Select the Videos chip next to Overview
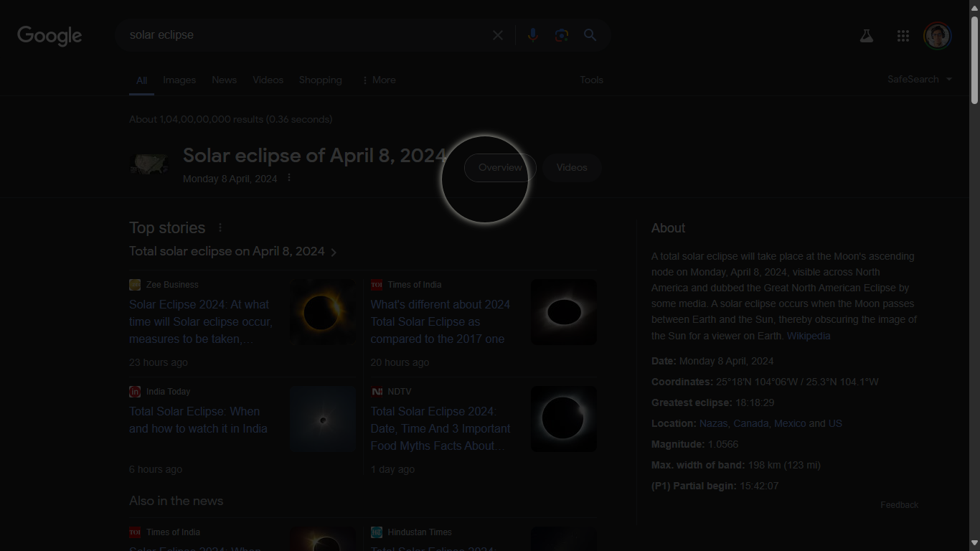 pos(572,167)
